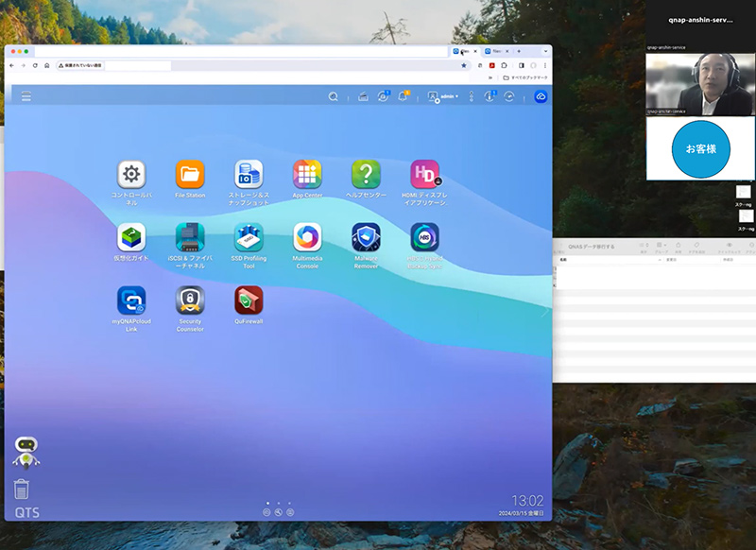Open the info icon with blue badge
This screenshot has height=550, width=756.
pyautogui.click(x=490, y=96)
